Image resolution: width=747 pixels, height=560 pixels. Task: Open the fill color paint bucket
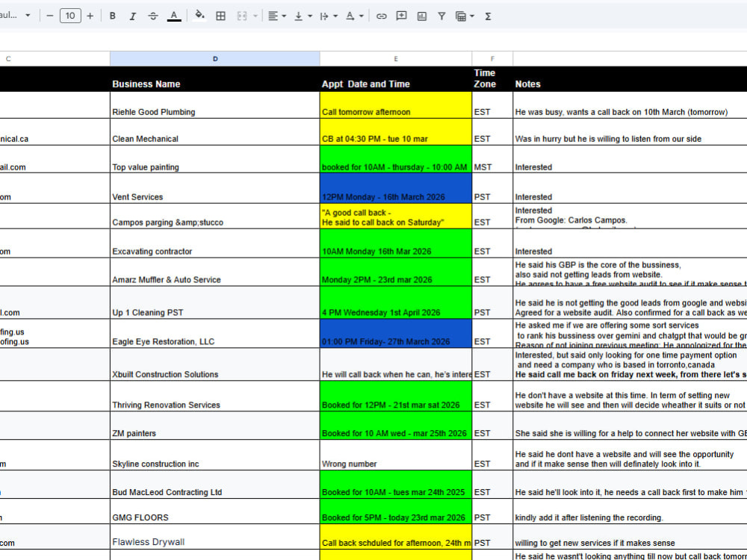click(199, 16)
